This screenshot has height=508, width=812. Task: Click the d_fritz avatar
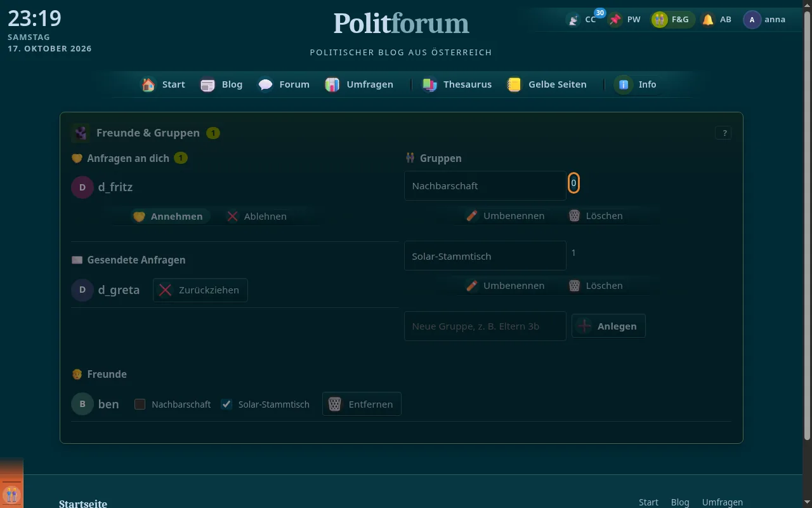pos(82,187)
